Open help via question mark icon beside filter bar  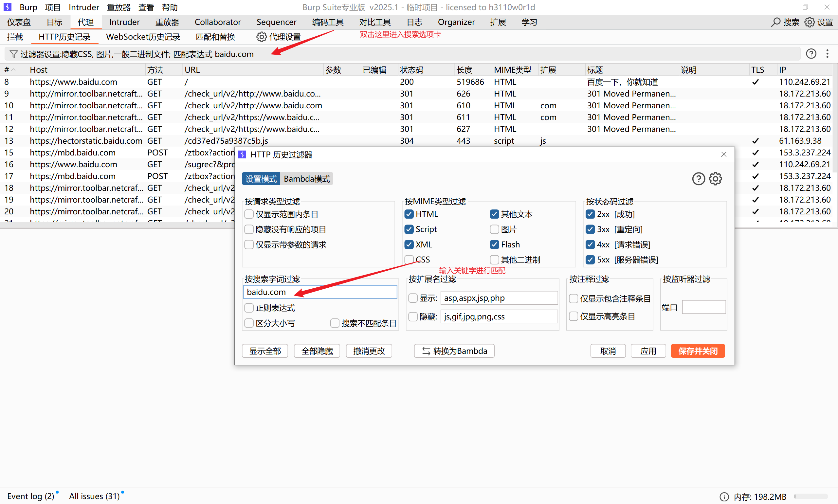811,54
